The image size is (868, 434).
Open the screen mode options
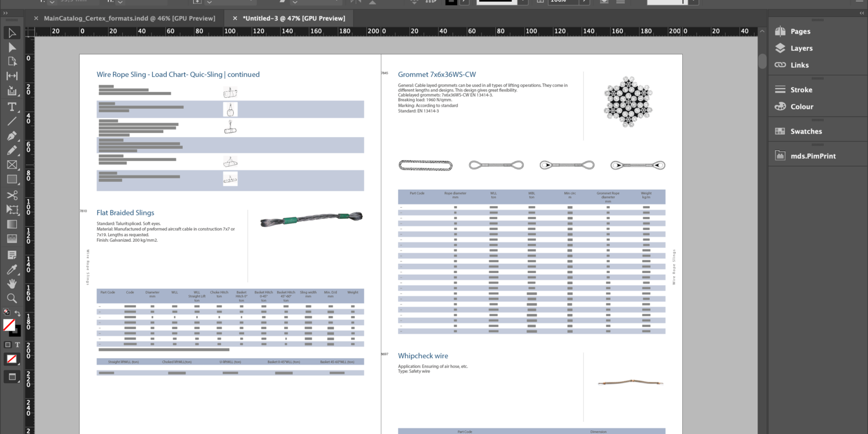point(12,377)
